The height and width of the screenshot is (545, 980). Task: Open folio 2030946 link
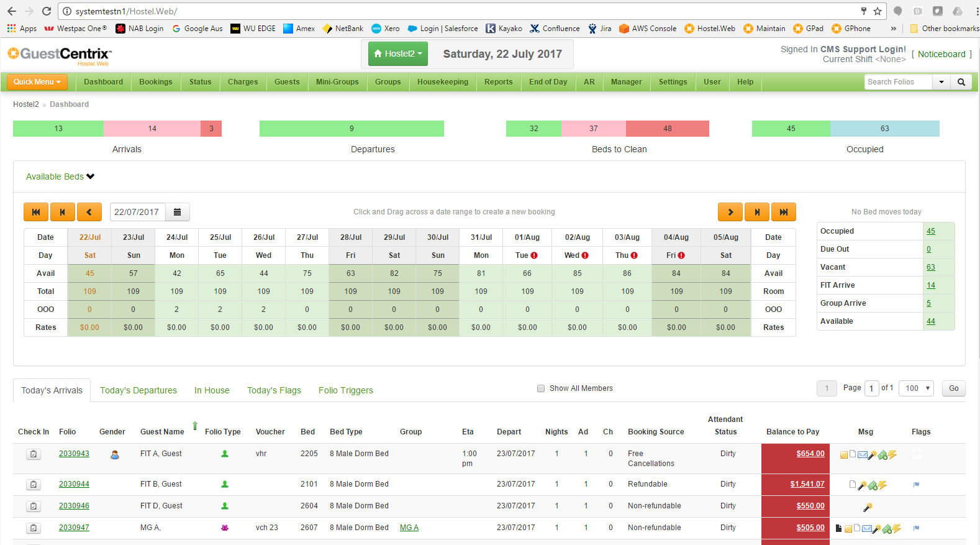74,506
